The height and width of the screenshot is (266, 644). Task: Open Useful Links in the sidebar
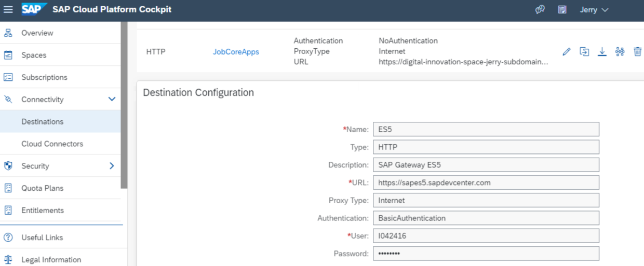[42, 237]
